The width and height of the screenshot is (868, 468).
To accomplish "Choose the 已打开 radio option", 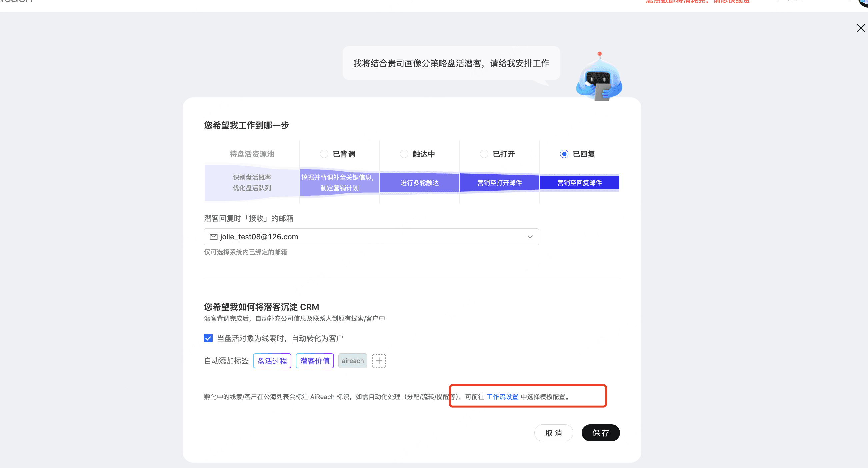I will pyautogui.click(x=484, y=154).
